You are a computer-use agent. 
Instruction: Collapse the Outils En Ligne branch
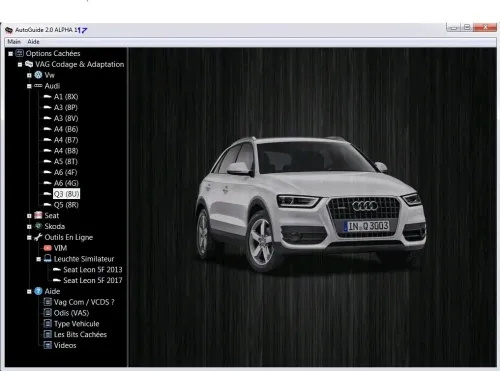click(x=29, y=238)
